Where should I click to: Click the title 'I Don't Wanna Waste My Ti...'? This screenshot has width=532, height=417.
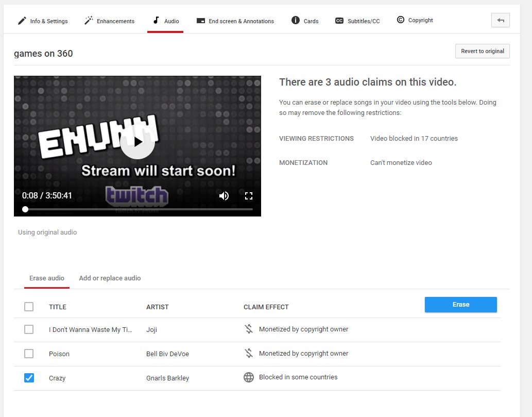click(91, 330)
